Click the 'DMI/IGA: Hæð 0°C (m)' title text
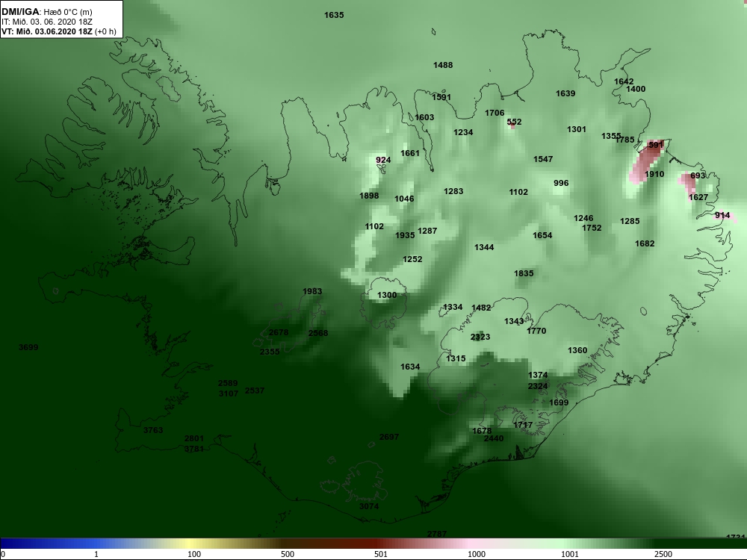Viewport: 747px width, 560px height. pos(47,11)
